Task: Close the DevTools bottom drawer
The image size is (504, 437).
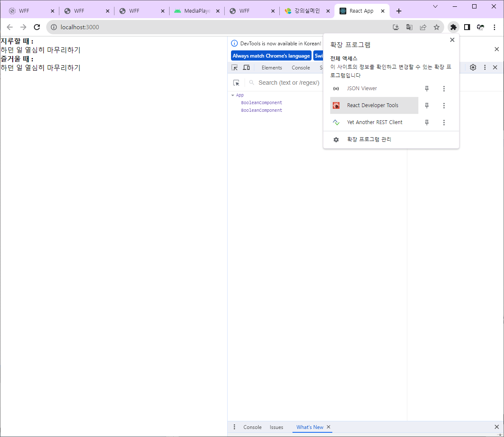Action: pyautogui.click(x=497, y=427)
